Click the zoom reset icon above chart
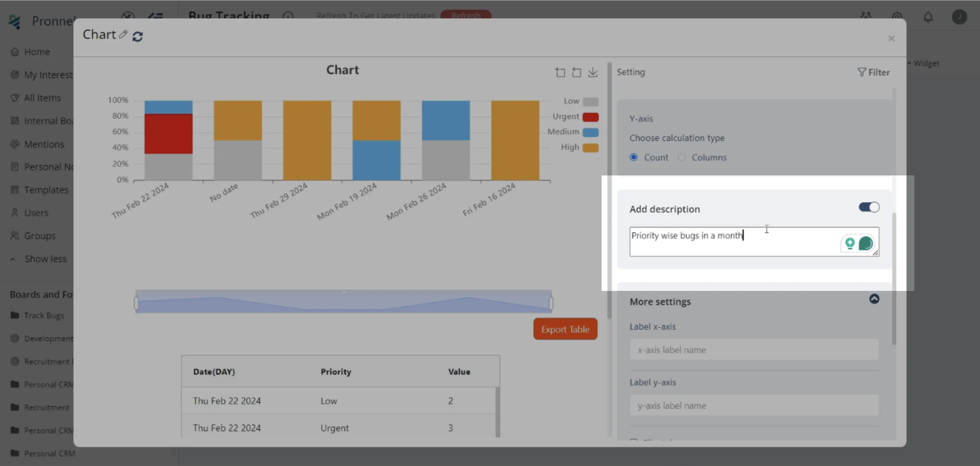This screenshot has height=466, width=980. (x=576, y=72)
